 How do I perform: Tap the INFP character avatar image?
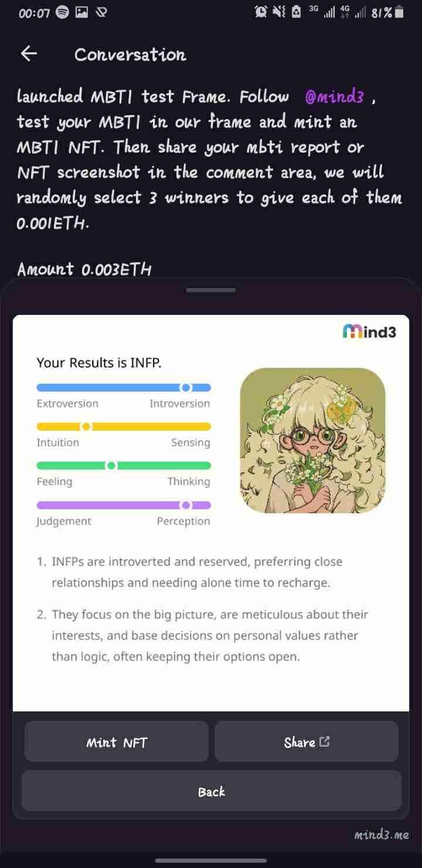pos(312,440)
